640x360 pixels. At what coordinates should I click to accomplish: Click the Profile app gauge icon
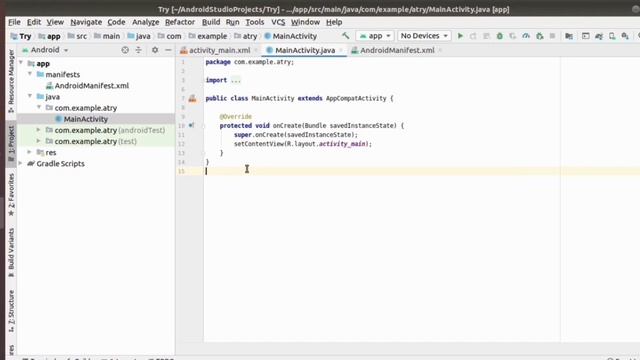point(526,36)
